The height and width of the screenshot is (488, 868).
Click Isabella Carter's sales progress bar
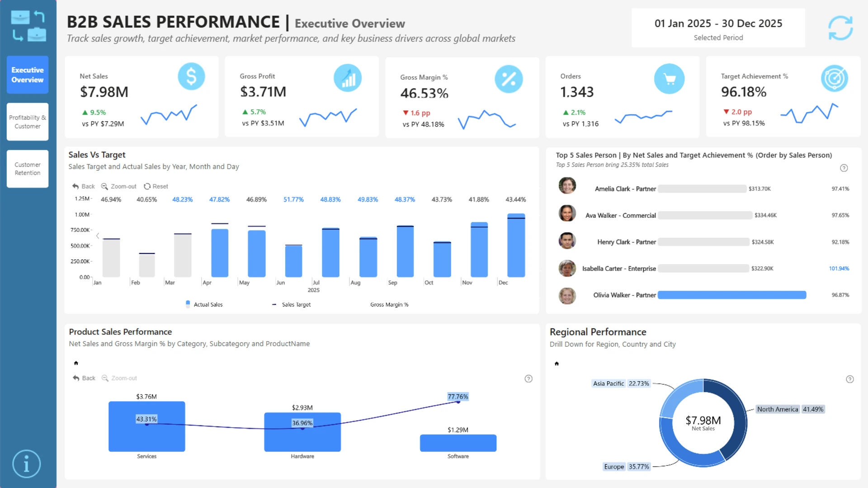(703, 268)
